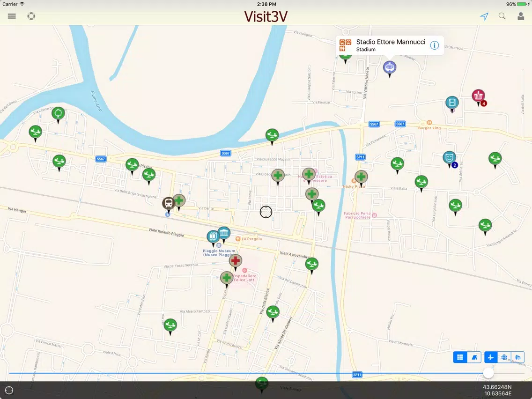Tap the Via Giuseppe Mazzini label
The height and width of the screenshot is (399, 532).
pos(273,159)
